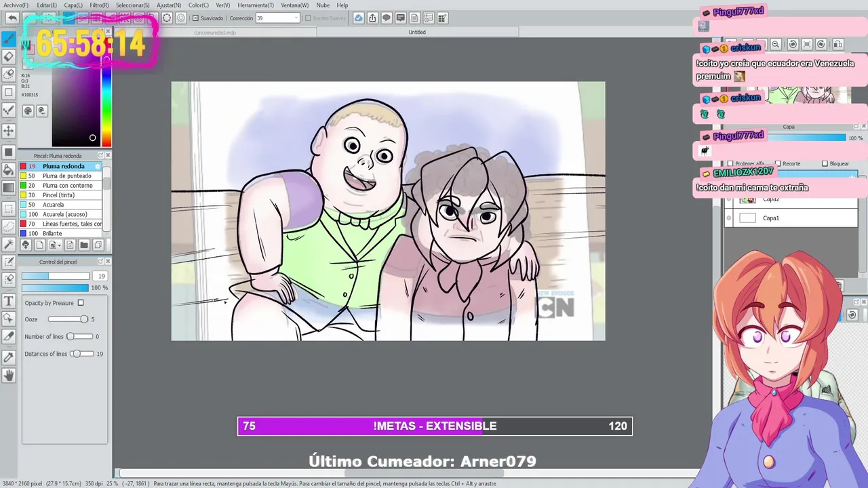Select the Acuarela (acuoso) brush
This screenshot has width=868, height=488.
point(61,214)
